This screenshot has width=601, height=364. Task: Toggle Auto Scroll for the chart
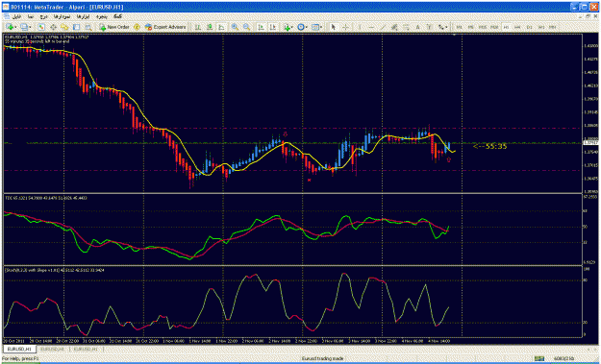point(261,27)
